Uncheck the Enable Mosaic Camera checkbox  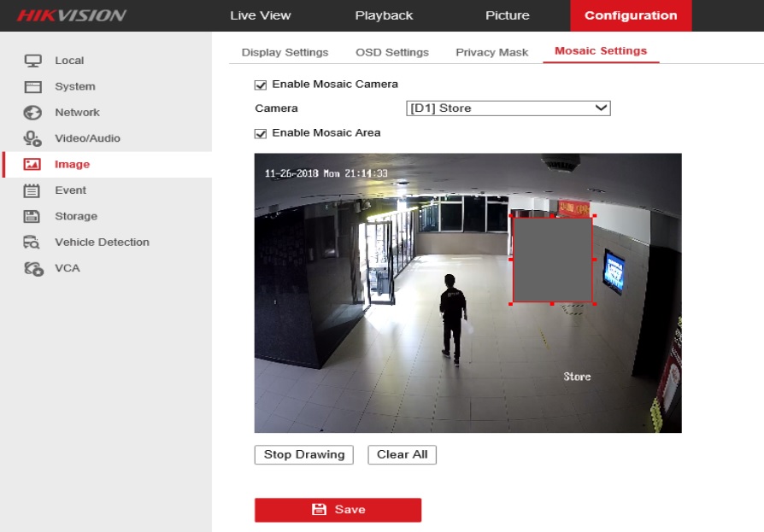coord(261,85)
